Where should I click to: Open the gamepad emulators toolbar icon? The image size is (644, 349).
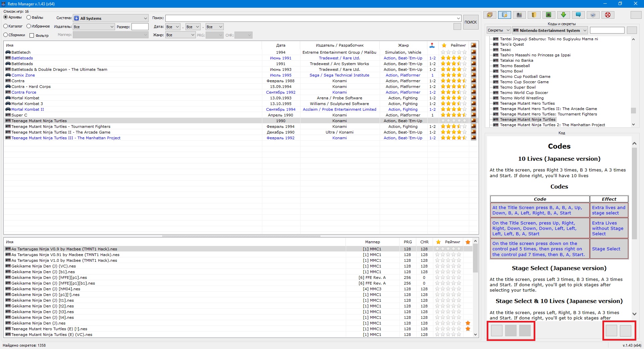(x=519, y=15)
